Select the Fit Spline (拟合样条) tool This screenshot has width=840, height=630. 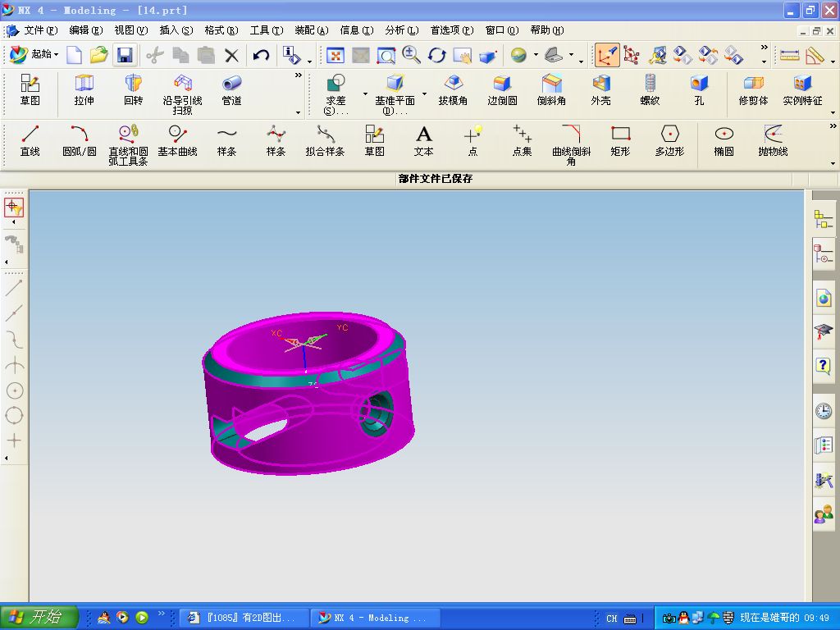tap(325, 141)
